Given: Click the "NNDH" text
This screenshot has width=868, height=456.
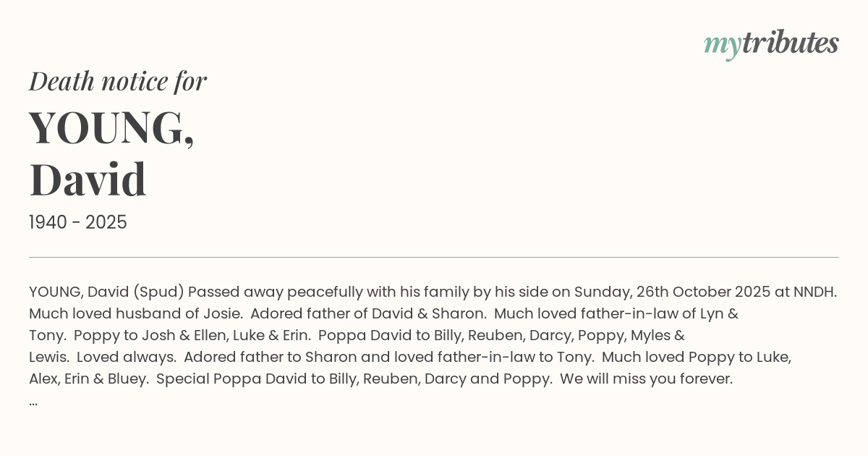Looking at the screenshot, I should coord(814,292).
